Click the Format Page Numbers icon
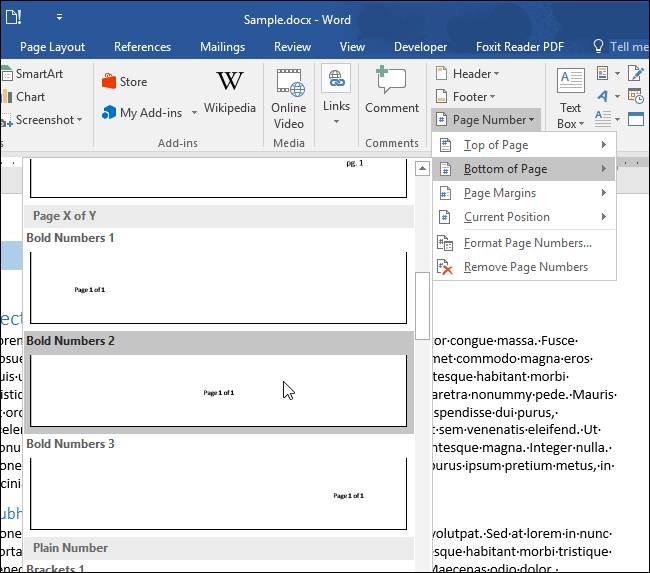Viewport: 650px width, 573px height. pos(445,243)
